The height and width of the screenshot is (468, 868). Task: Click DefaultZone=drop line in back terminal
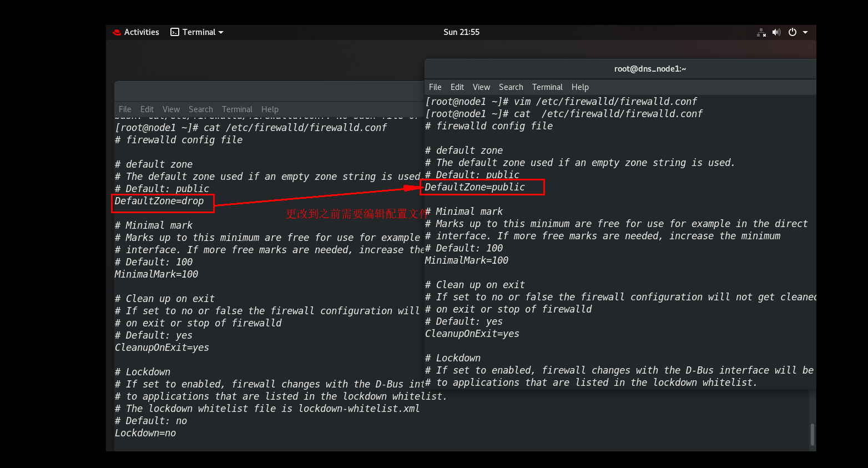[159, 201]
